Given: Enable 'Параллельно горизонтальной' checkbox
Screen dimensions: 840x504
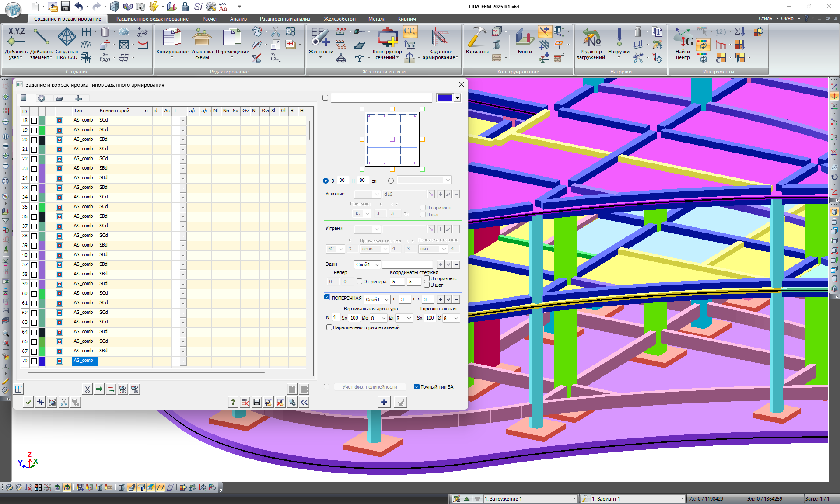Looking at the screenshot, I should coord(329,327).
